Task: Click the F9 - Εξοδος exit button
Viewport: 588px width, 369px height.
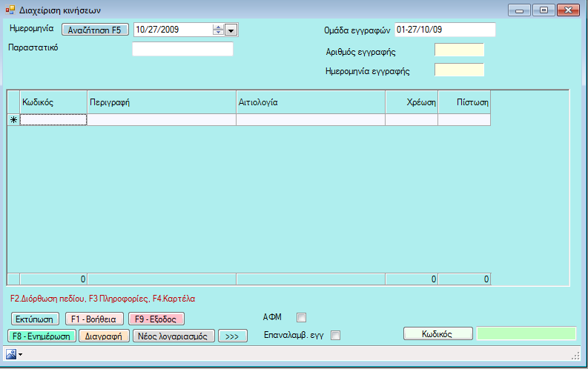Action: click(156, 319)
